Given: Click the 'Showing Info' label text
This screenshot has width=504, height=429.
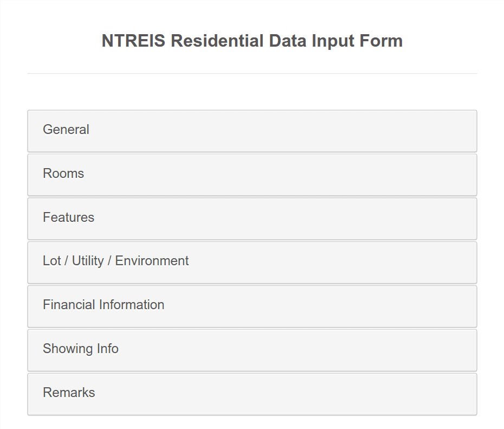Looking at the screenshot, I should [81, 349].
